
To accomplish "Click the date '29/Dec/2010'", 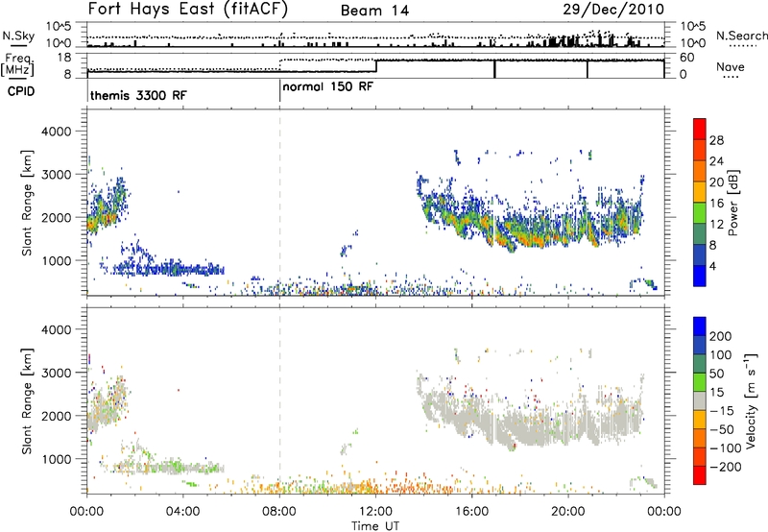I will tap(613, 9).
